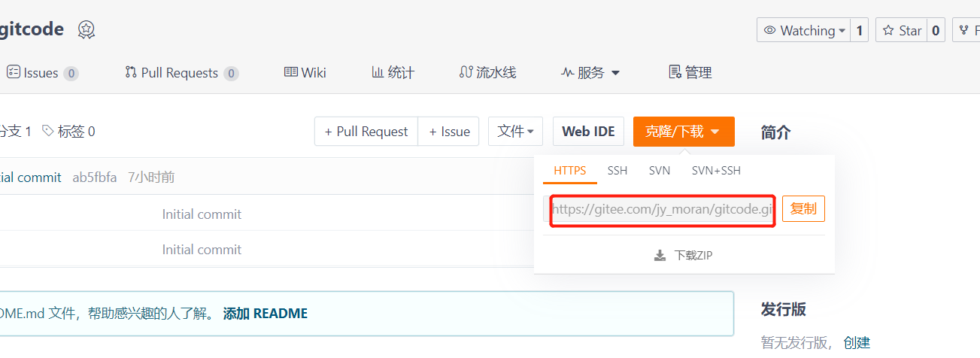
Task: Open the Web IDE
Action: click(x=589, y=131)
